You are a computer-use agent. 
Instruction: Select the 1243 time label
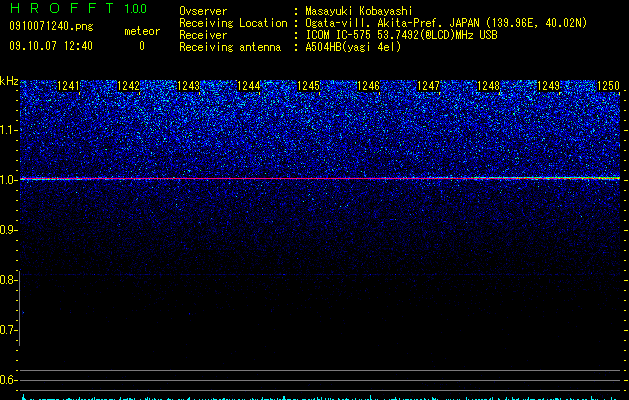pyautogui.click(x=189, y=86)
